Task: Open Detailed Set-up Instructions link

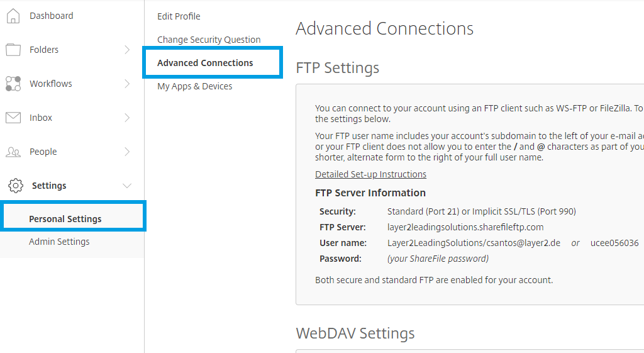Action: [x=370, y=174]
